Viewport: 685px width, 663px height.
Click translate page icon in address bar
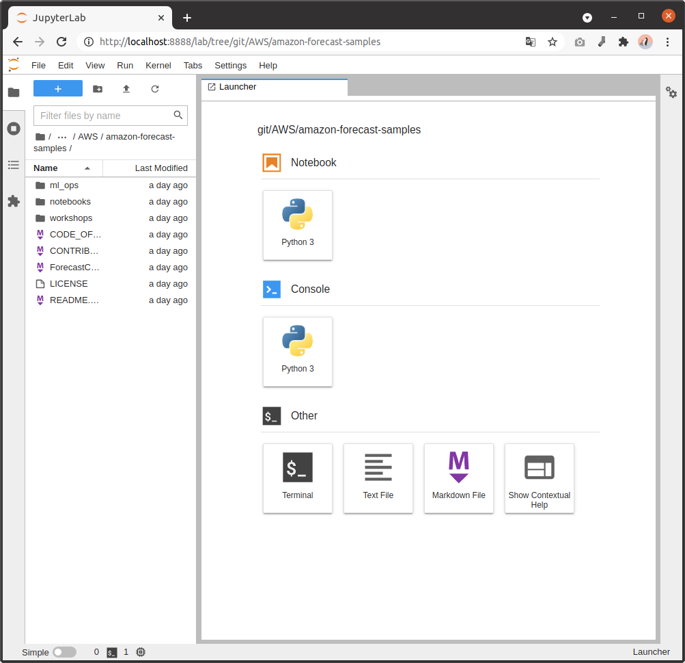(530, 42)
